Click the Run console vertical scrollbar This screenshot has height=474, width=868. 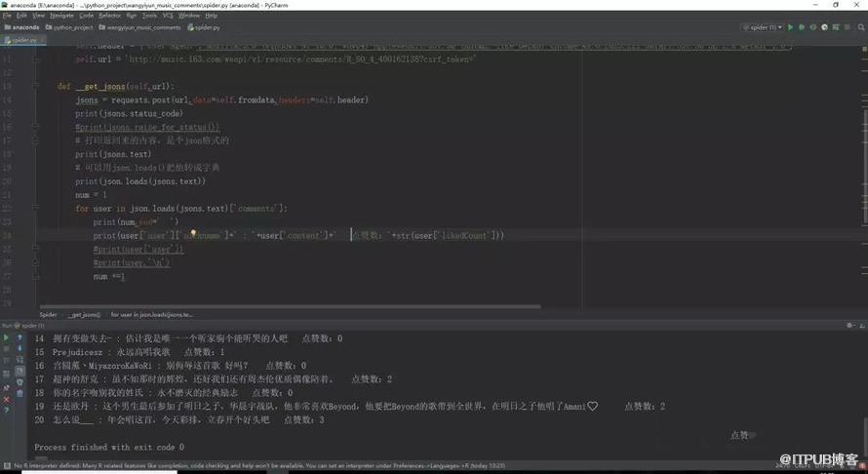tap(865, 438)
